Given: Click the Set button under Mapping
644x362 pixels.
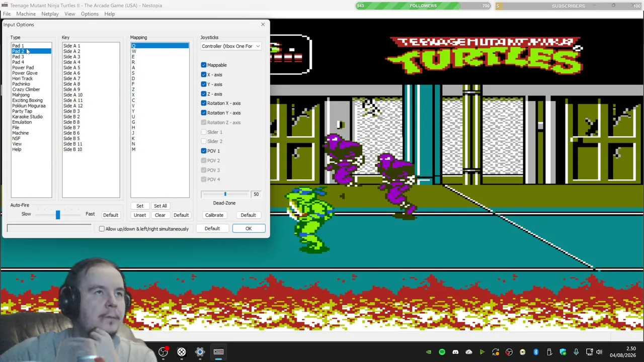Looking at the screenshot, I should (x=140, y=206).
